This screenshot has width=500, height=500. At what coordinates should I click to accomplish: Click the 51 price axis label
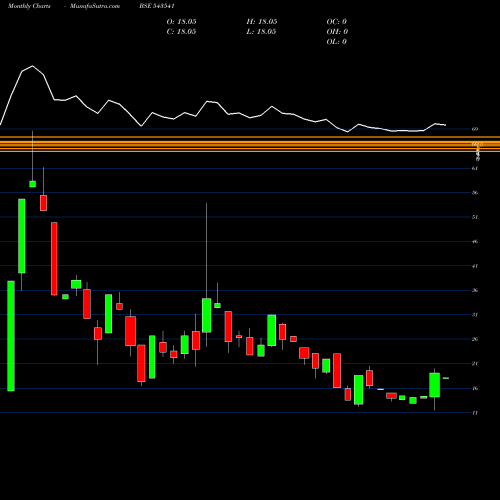click(x=475, y=217)
